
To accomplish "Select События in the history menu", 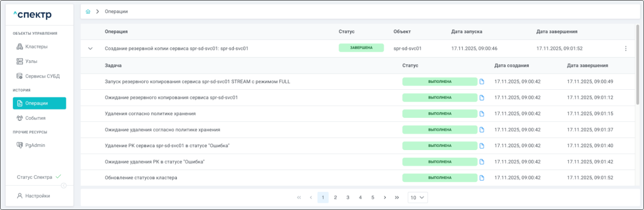I will 35,118.
